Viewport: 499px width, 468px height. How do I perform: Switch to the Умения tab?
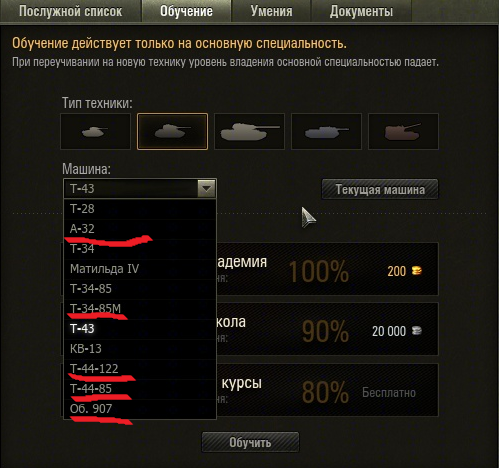271,11
